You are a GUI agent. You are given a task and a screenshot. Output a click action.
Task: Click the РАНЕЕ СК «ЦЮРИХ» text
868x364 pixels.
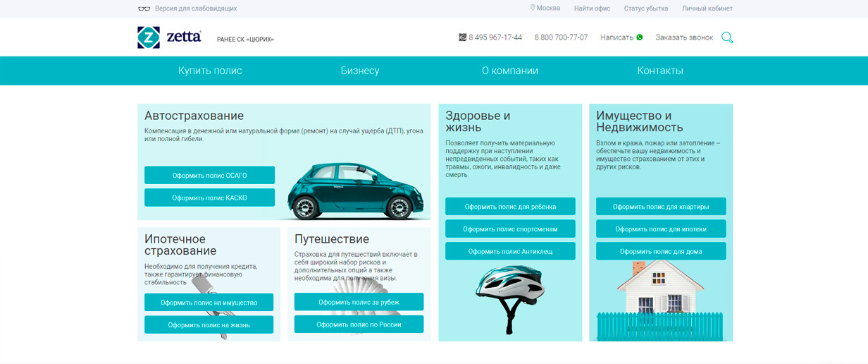click(x=245, y=40)
